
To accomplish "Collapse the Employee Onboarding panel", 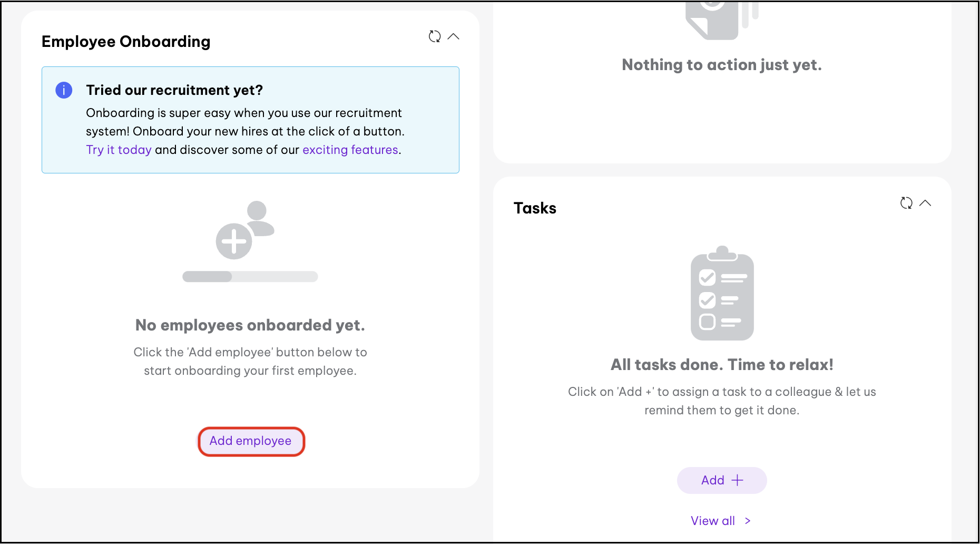I will 453,36.
